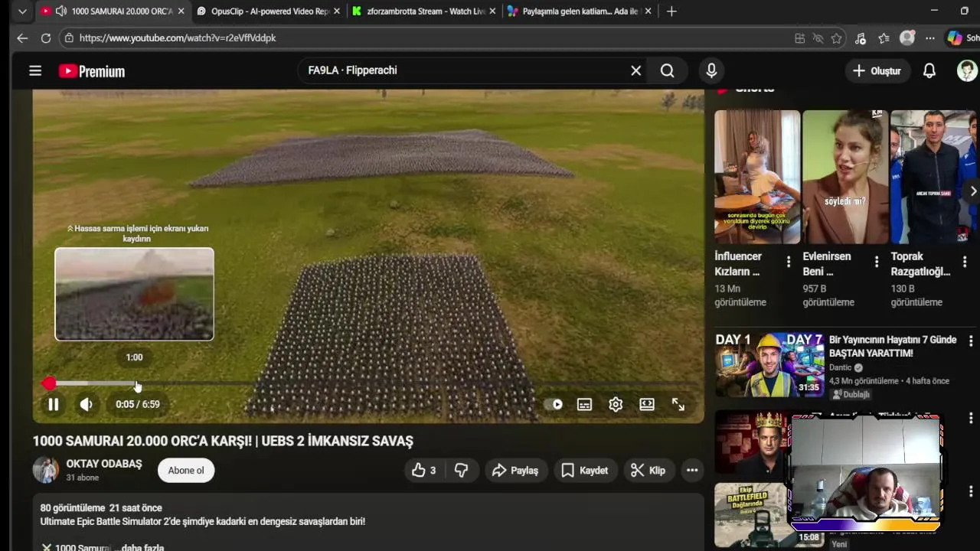Open options for İnfluencer Kızların short
Viewport: 980px width, 551px height.
coord(789,262)
